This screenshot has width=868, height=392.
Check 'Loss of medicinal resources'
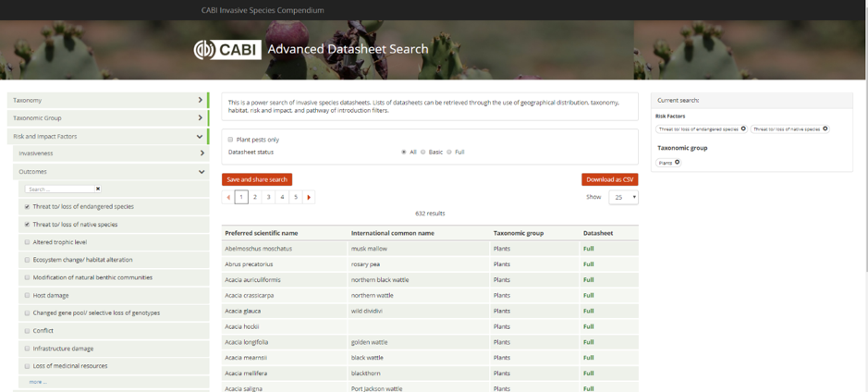pos(27,366)
